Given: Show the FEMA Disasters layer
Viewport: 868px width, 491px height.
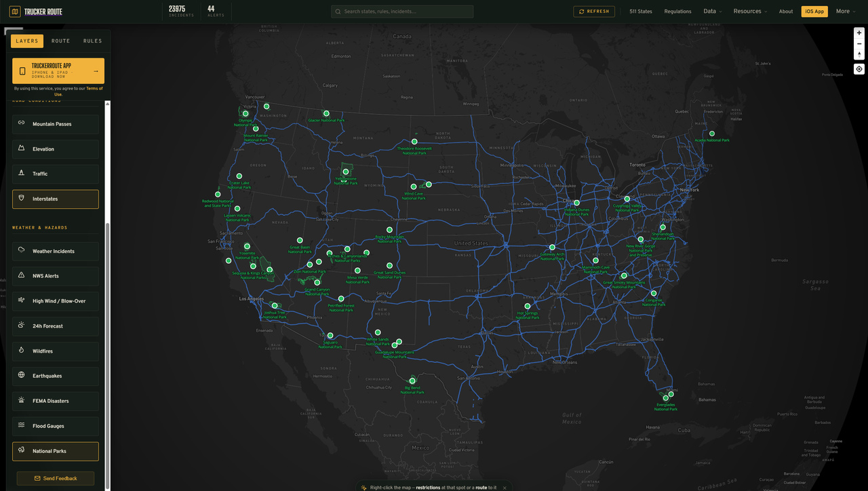Looking at the screenshot, I should tap(56, 401).
